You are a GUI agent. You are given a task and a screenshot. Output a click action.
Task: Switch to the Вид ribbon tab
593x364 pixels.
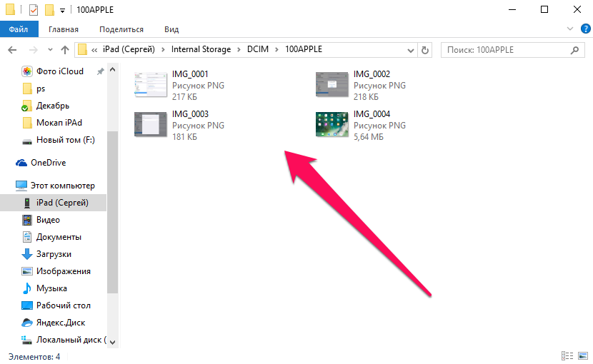point(171,29)
